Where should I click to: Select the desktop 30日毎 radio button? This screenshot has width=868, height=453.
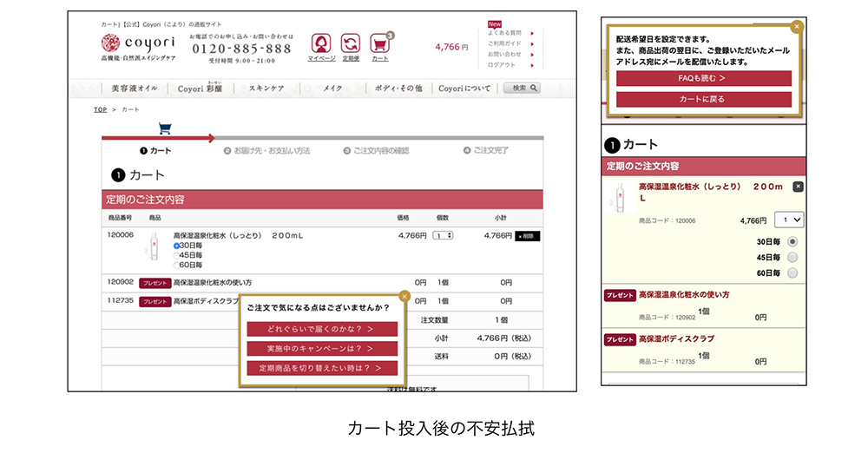(x=176, y=246)
